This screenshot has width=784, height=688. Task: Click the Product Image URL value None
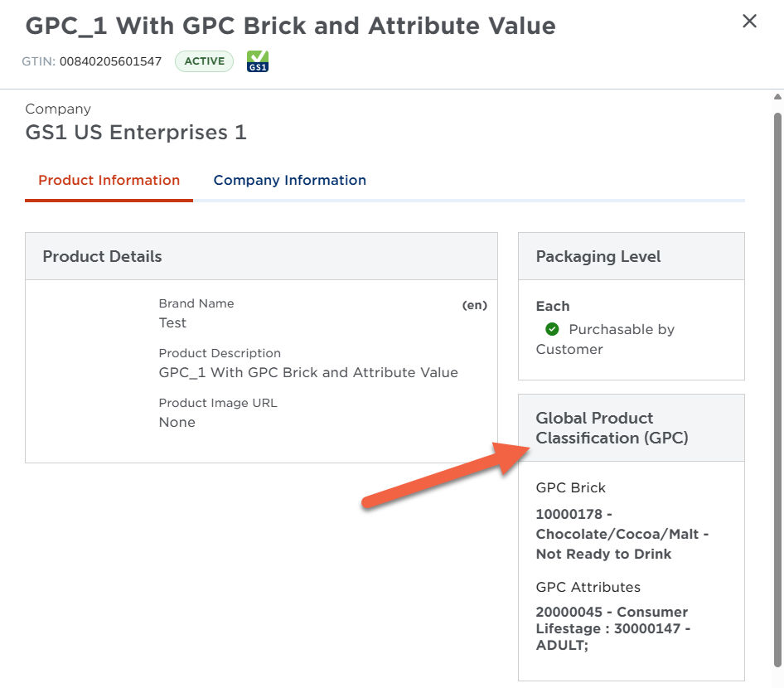(177, 423)
